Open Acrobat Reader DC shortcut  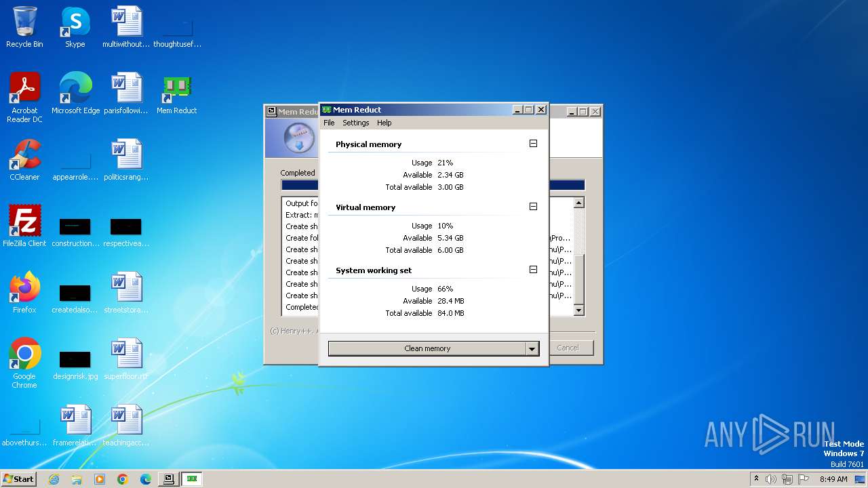point(24,98)
